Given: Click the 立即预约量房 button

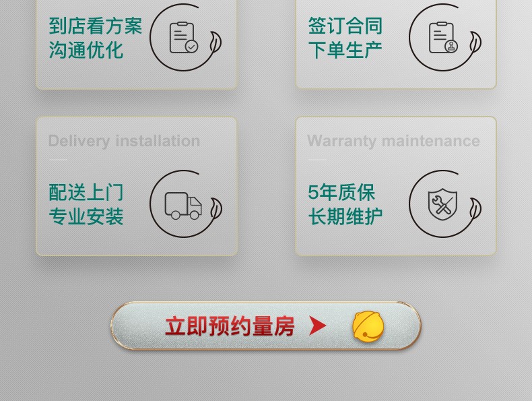Looking at the screenshot, I should coord(266,326).
